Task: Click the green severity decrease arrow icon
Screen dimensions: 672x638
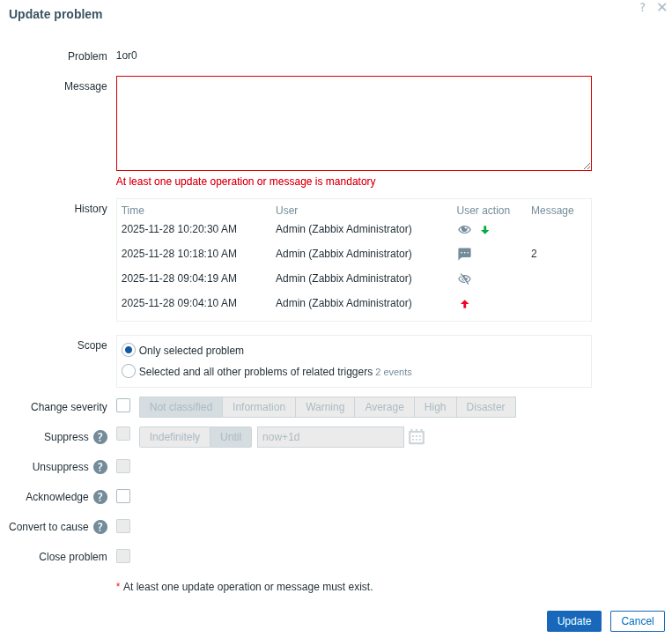Action: click(484, 230)
